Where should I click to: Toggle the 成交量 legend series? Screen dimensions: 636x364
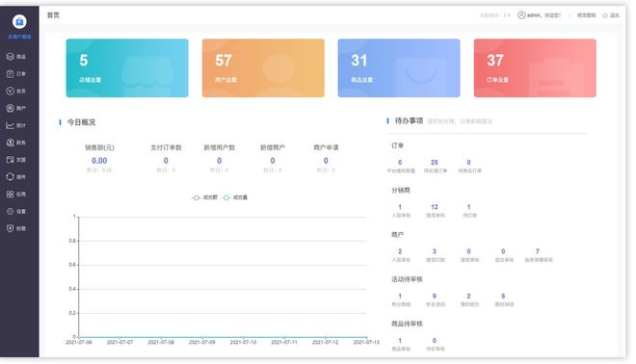235,197
